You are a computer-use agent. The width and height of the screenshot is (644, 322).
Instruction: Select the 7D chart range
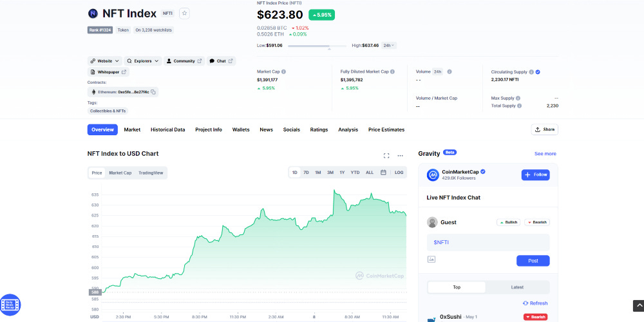306,173
